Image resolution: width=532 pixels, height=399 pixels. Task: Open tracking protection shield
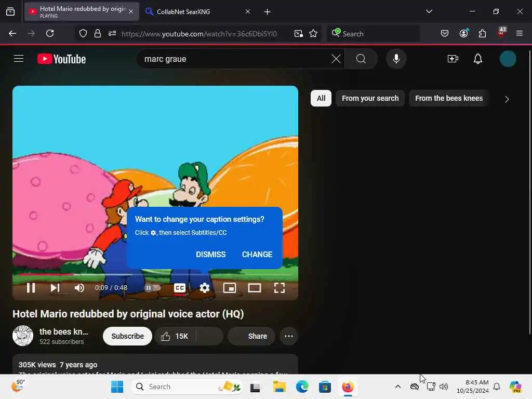coord(83,34)
